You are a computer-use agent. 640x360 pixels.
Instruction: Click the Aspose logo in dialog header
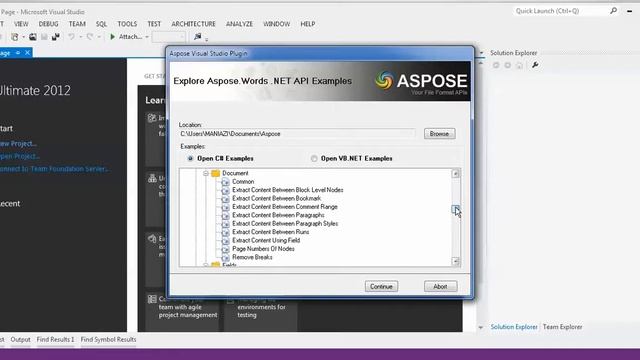pyautogui.click(x=421, y=81)
